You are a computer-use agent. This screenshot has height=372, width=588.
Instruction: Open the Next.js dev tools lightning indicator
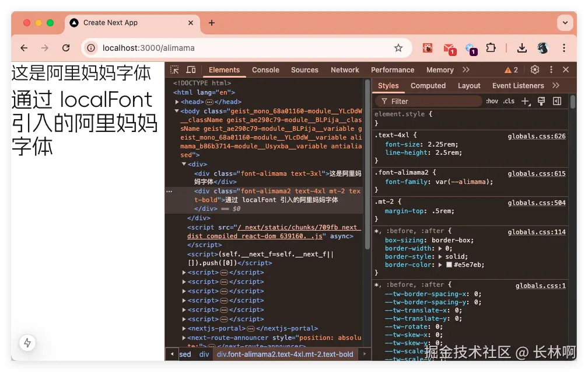pyautogui.click(x=27, y=343)
